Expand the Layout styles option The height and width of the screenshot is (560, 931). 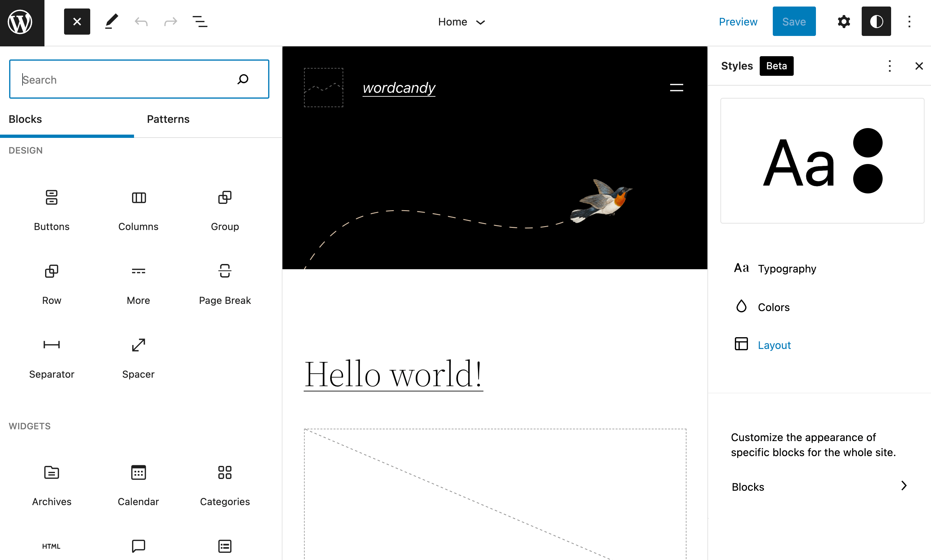pos(774,344)
